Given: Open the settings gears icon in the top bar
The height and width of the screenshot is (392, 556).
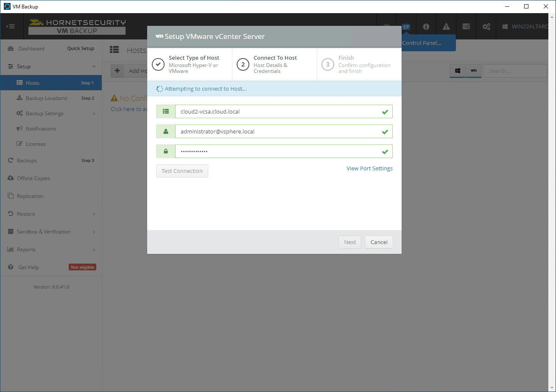Looking at the screenshot, I should click(x=486, y=27).
